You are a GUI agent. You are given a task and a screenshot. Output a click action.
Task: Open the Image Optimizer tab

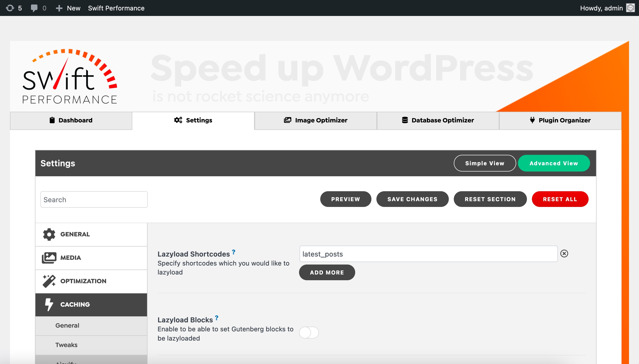[316, 120]
